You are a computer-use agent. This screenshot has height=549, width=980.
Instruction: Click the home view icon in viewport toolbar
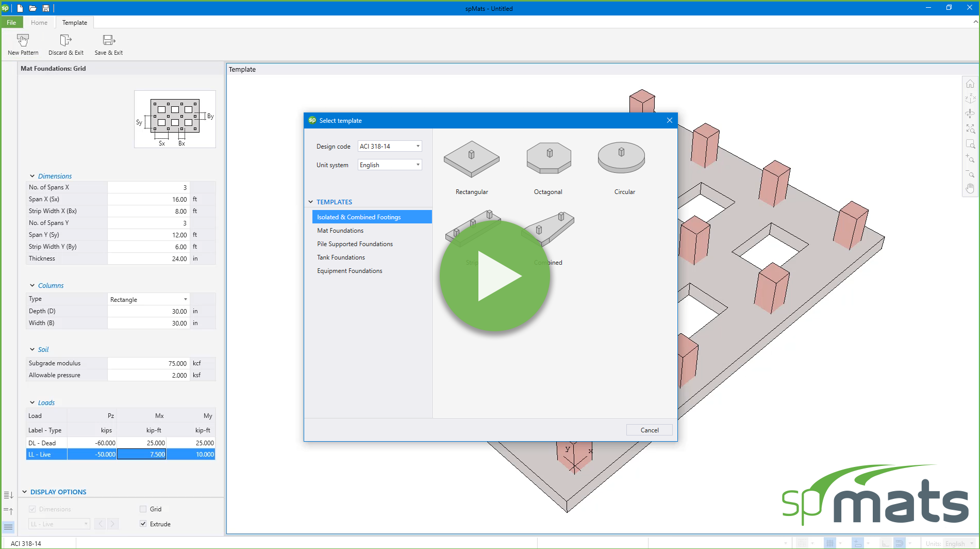970,84
